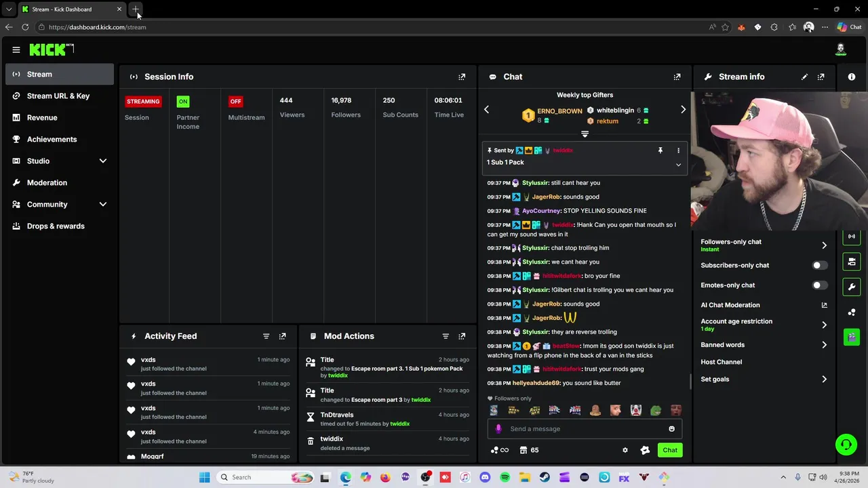The width and height of the screenshot is (868, 488).
Task: Reload the browser page
Action: 25,27
